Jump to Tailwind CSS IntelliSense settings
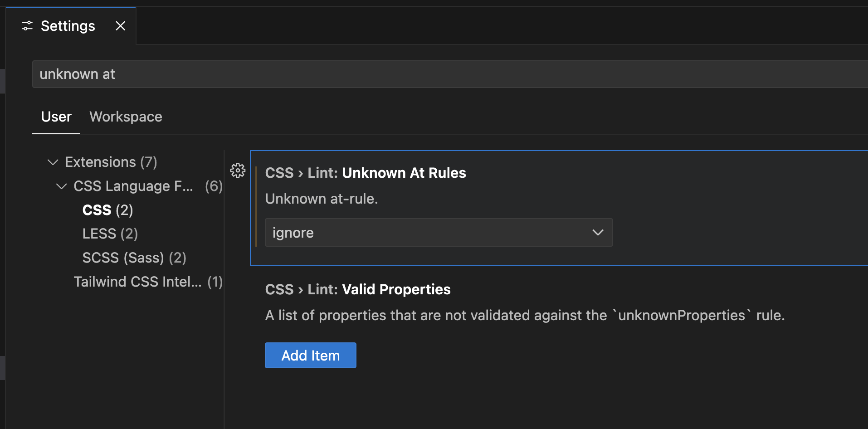 pyautogui.click(x=137, y=282)
